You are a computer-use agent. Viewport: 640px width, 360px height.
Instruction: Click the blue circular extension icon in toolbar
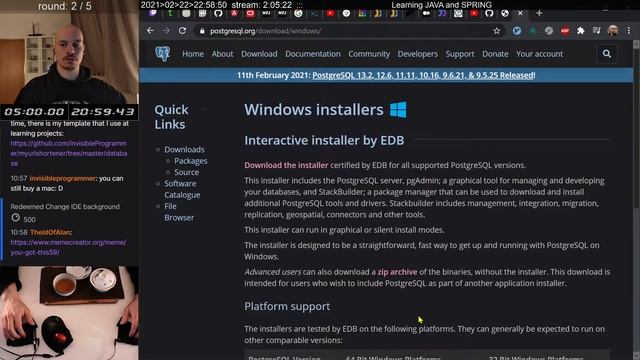517,31
